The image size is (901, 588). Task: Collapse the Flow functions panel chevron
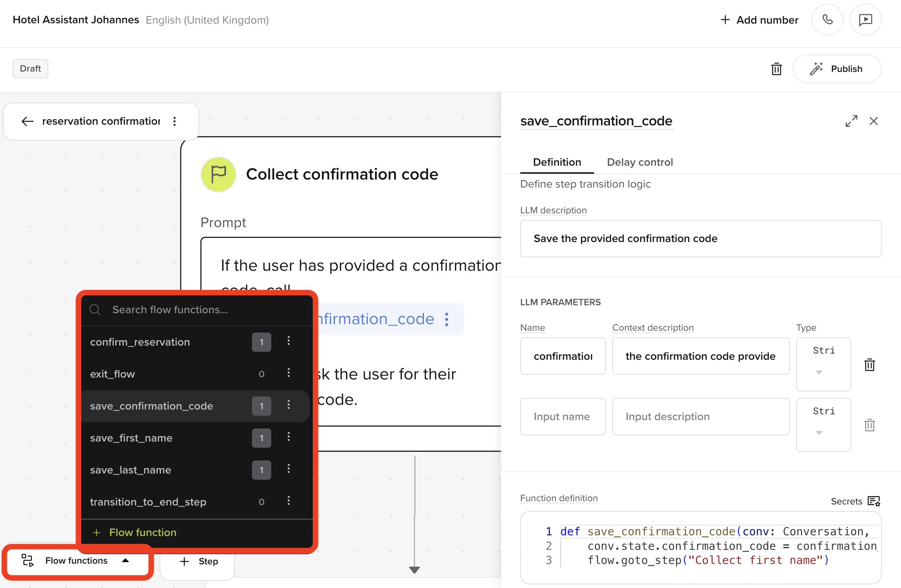coord(126,561)
